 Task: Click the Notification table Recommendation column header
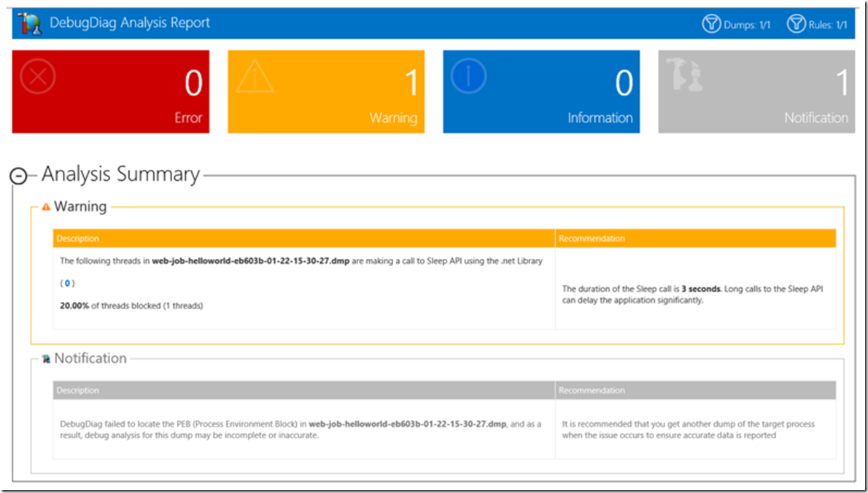(696, 390)
